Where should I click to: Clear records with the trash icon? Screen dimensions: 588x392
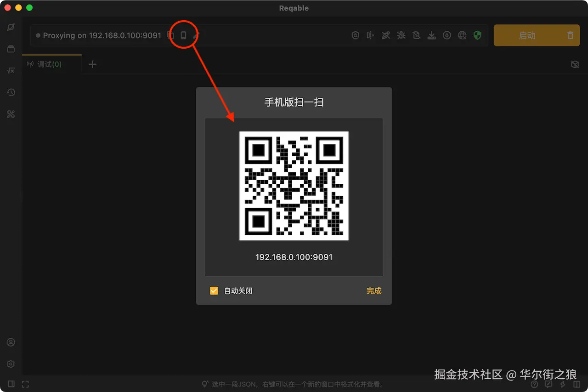coord(570,35)
